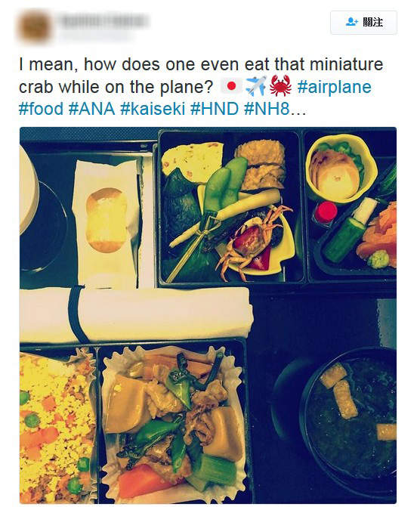420x507 pixels.
Task: Open the meal tray photo attachment
Action: [208, 315]
